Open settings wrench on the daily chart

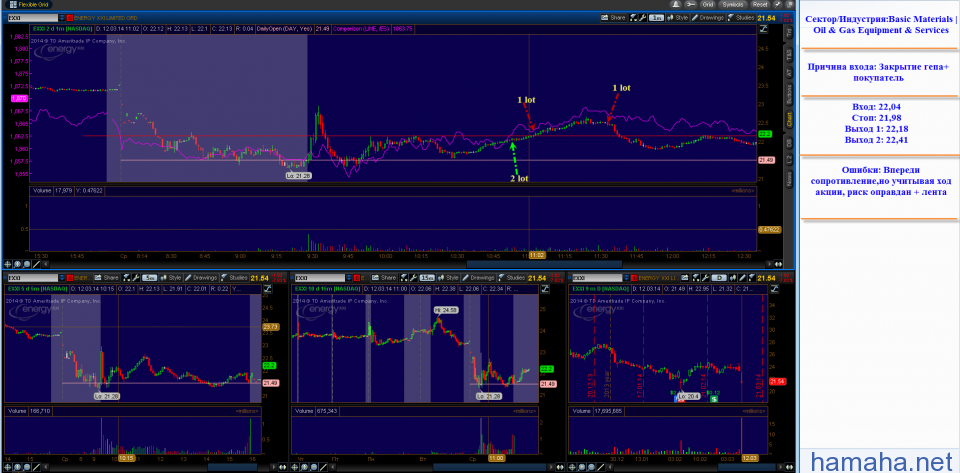705,278
